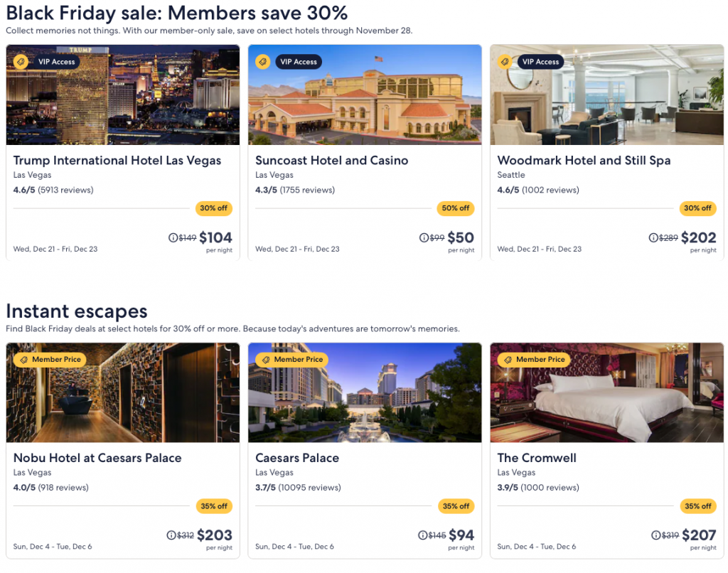Image resolution: width=728 pixels, height=573 pixels.
Task: Click the VIP tag icon on Suncoast photo
Action: 263,62
